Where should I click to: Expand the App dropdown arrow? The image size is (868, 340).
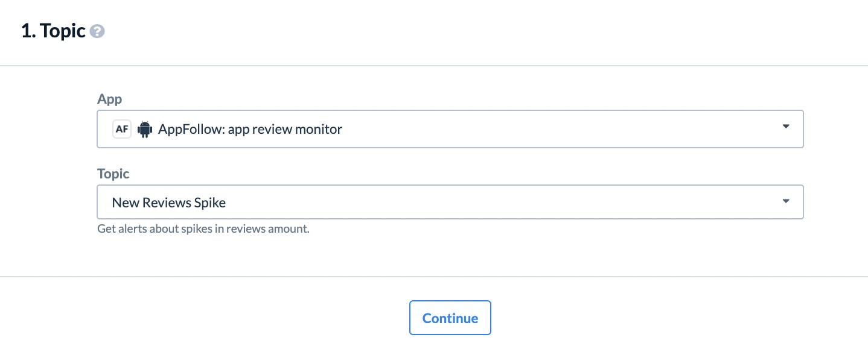(785, 127)
